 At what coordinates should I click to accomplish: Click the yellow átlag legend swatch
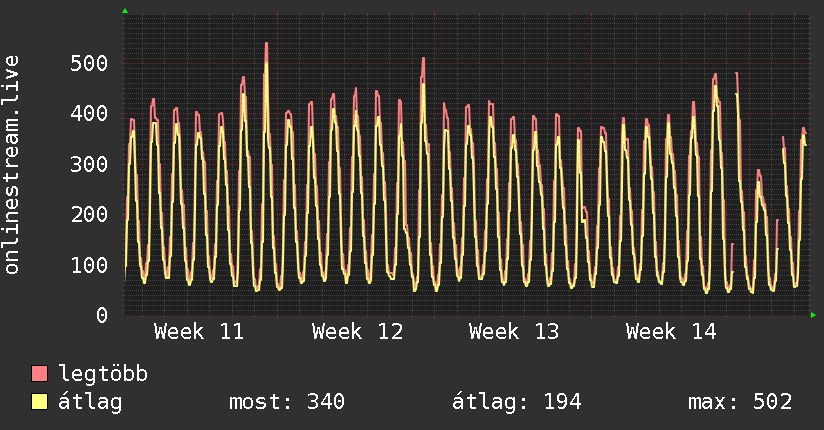(x=39, y=401)
